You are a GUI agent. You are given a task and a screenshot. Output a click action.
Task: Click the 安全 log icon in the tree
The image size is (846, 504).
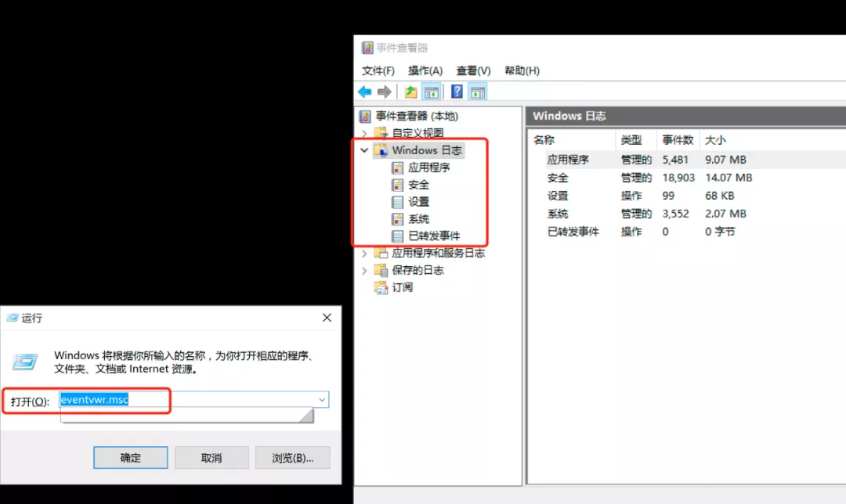[398, 185]
